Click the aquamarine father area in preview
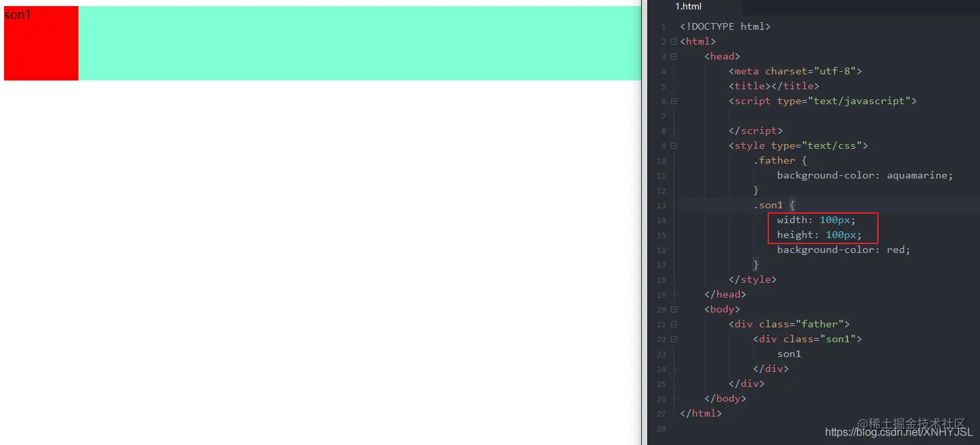Viewport: 980px width, 445px height. 359,43
